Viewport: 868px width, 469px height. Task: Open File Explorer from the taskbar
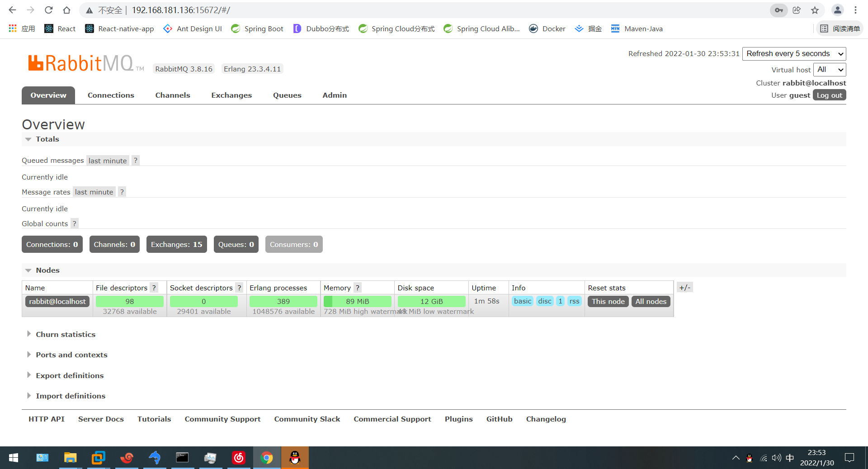[x=70, y=458]
